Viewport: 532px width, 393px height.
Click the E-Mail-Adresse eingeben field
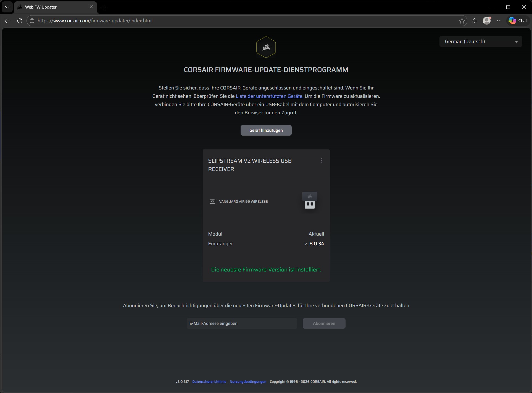(242, 323)
